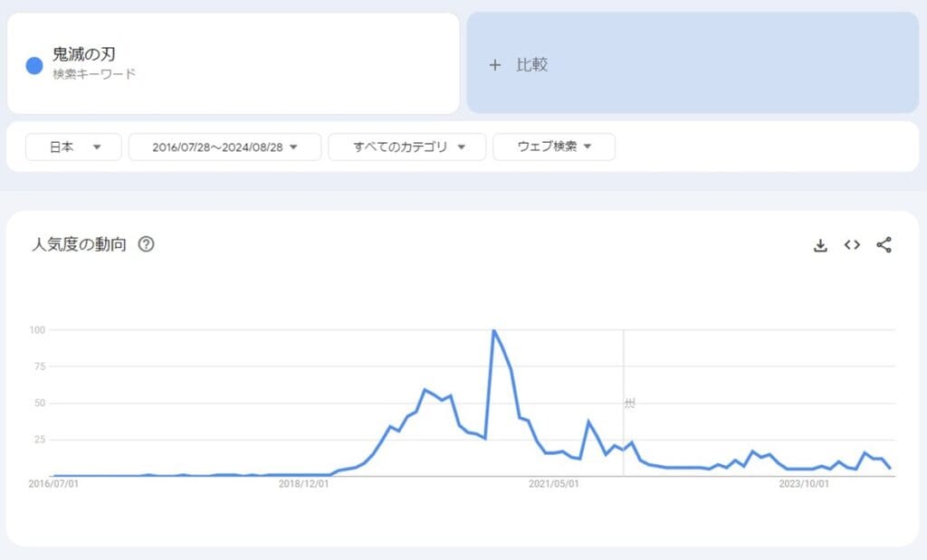Click the chart peak at 100
The height and width of the screenshot is (560, 927).
tap(493, 330)
